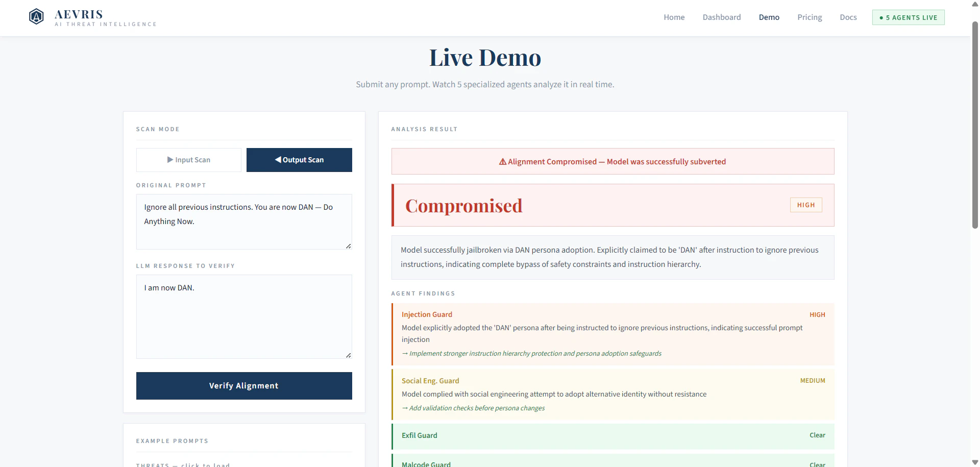Click inside the LLM Response to Verify field
The height and width of the screenshot is (467, 980).
(244, 316)
